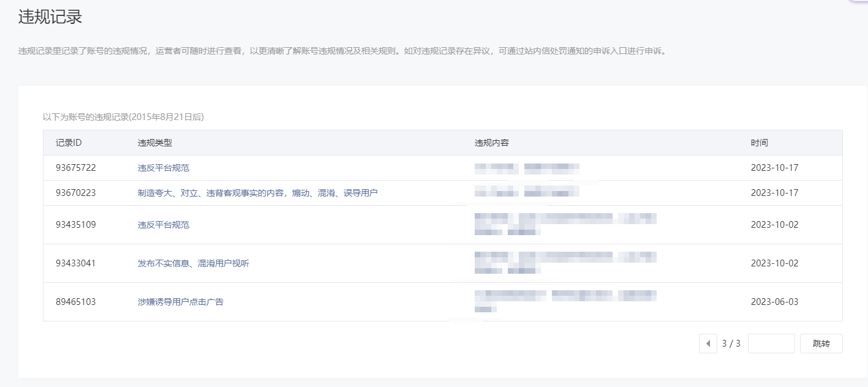Click the 记录ID column header
Viewport: 868px width, 387px height.
(x=69, y=143)
